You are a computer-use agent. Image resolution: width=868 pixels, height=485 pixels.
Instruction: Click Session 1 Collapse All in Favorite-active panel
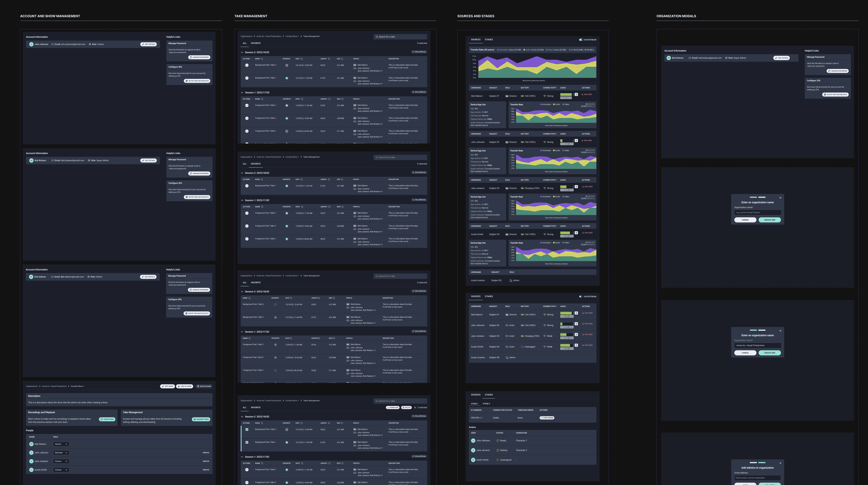coord(419,200)
